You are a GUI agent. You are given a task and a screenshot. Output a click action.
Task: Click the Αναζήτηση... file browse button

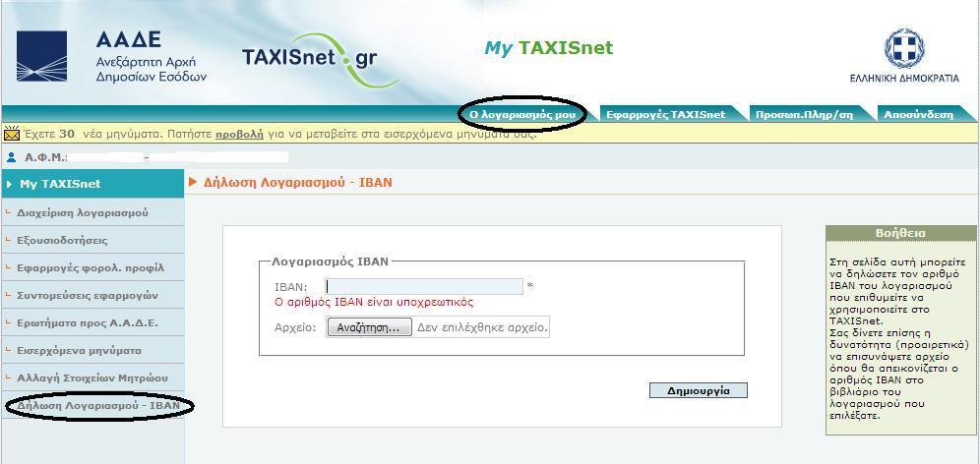point(369,328)
